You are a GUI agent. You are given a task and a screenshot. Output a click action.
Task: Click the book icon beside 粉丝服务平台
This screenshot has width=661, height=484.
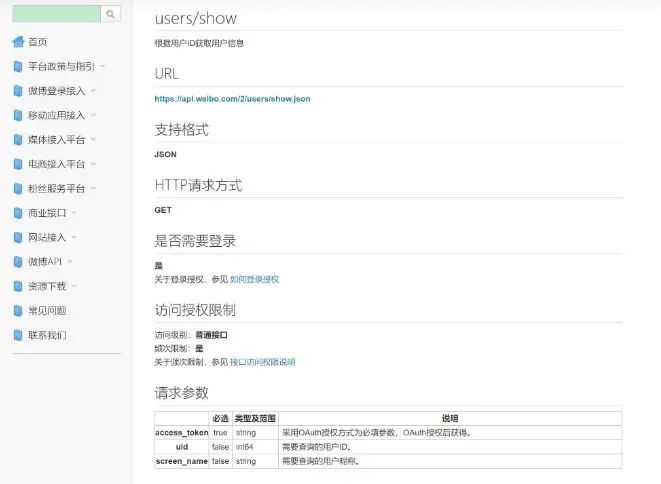(x=18, y=188)
